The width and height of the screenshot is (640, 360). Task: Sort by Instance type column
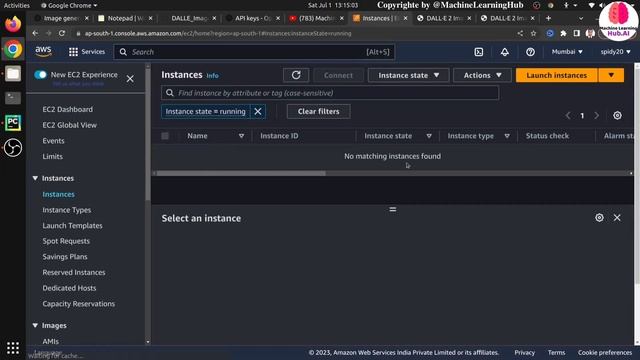(507, 136)
